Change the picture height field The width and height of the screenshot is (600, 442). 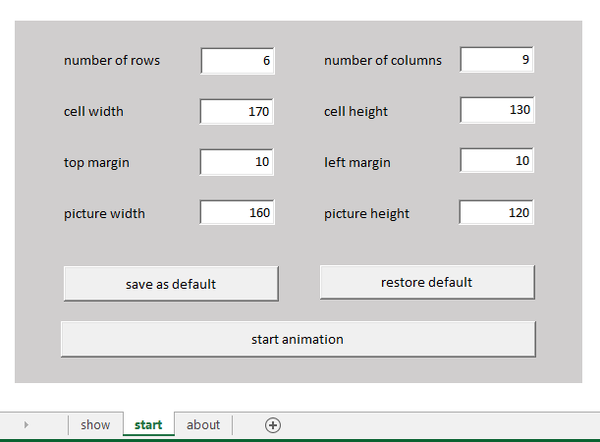point(496,212)
